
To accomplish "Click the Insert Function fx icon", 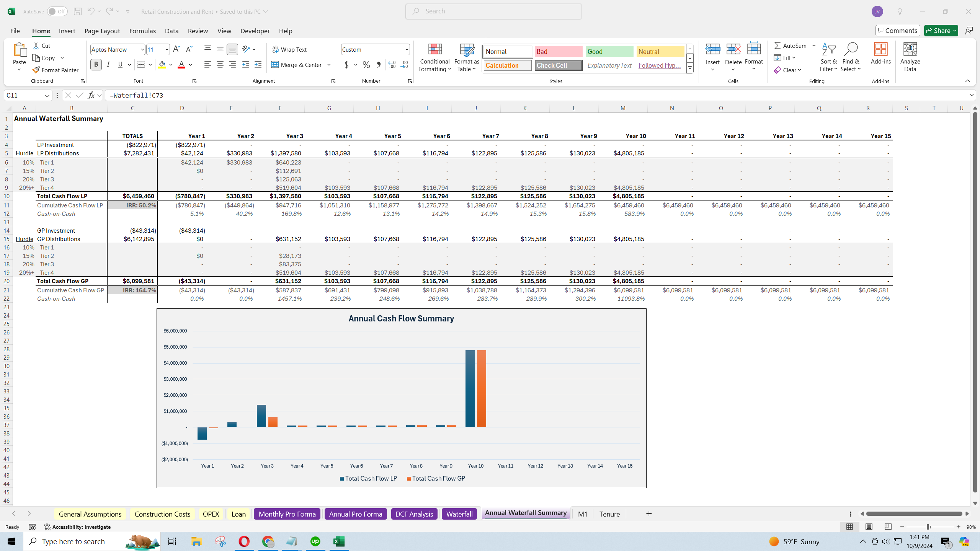I will pyautogui.click(x=91, y=95).
